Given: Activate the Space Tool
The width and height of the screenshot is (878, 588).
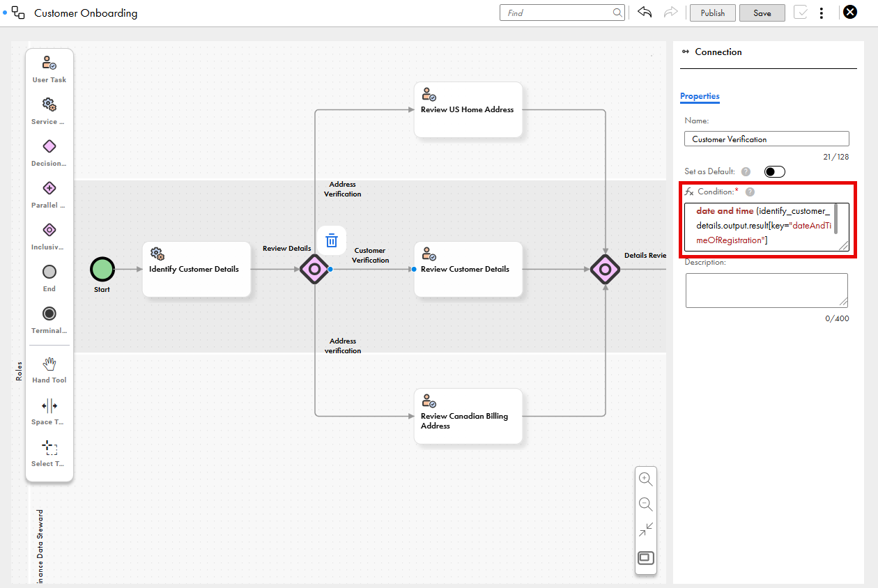Looking at the screenshot, I should [x=49, y=412].
